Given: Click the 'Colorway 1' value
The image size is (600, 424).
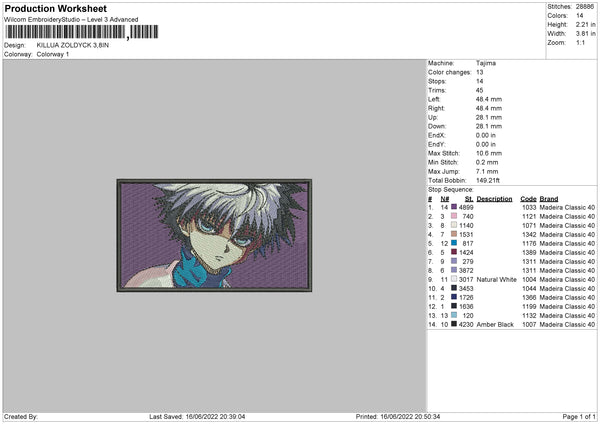Looking at the screenshot, I should (53, 54).
